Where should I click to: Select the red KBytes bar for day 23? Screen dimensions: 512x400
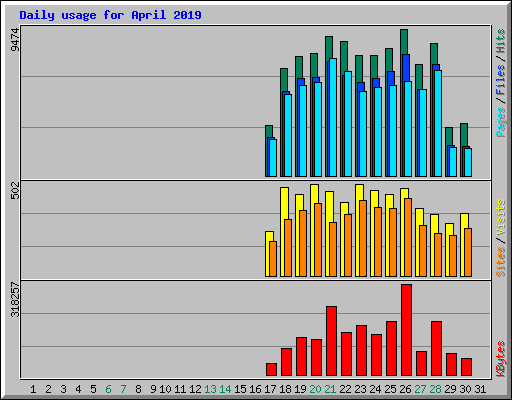(361, 351)
